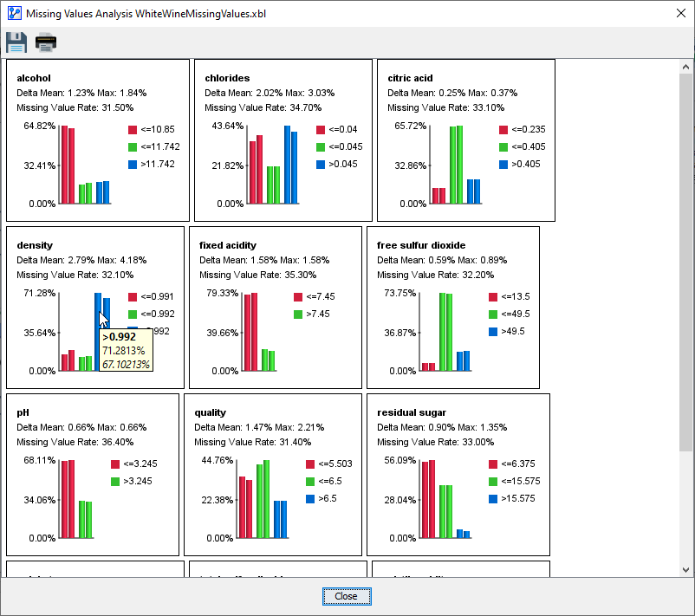Close the Missing Values Analysis window
The image size is (695, 616).
(x=680, y=14)
